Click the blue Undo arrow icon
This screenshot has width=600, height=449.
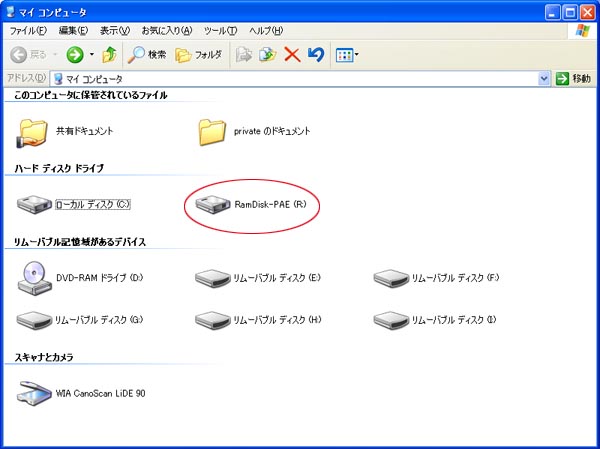[x=316, y=54]
